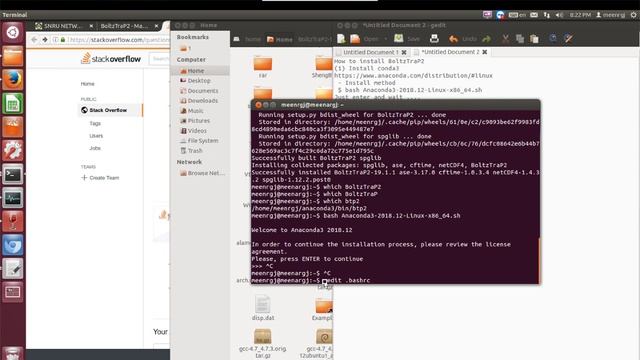Open Ubuntu Software Center launcher icon
Viewport: 640px width, 360px height.
click(13, 127)
